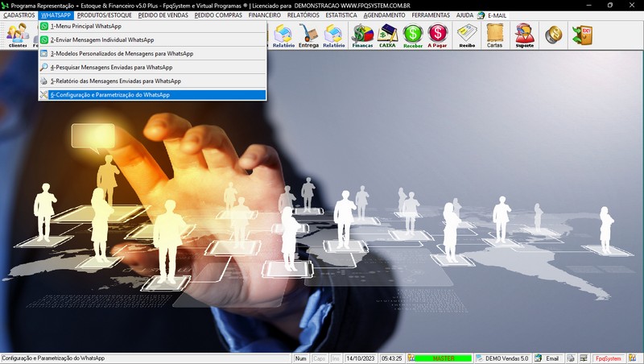
Task: Click the time 05:43:25 in status bar
Action: point(391,358)
